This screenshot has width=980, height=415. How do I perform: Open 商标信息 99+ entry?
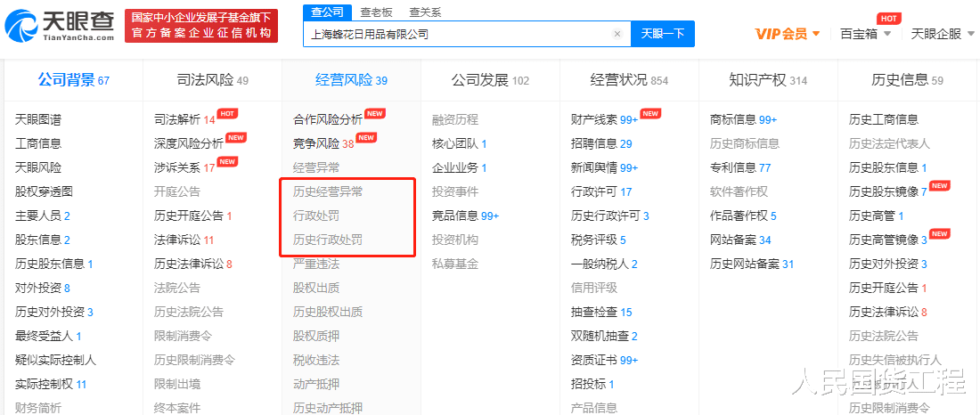coord(744,119)
